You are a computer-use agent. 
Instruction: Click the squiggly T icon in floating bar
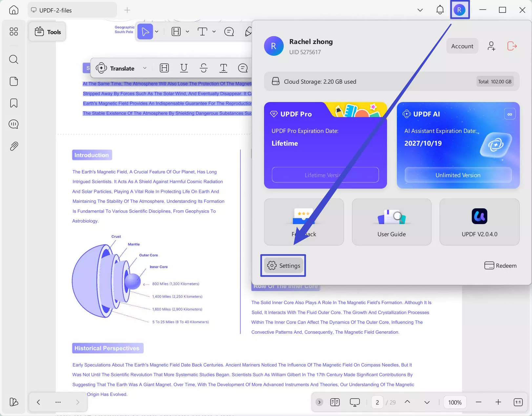pos(223,68)
